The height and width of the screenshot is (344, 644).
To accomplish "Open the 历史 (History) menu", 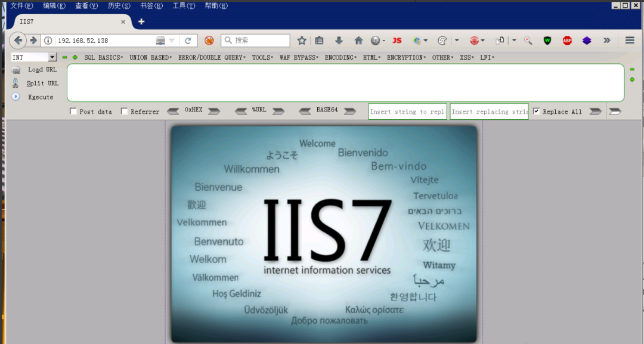I will [x=119, y=6].
